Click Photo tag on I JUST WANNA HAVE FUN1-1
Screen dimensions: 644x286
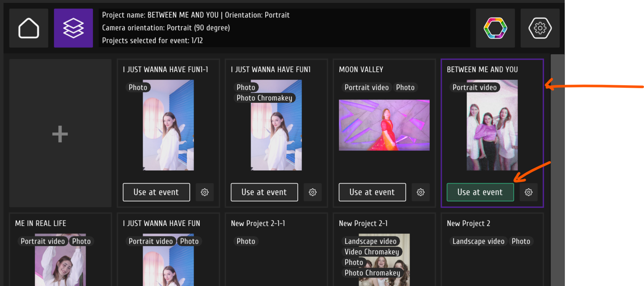[x=138, y=87]
